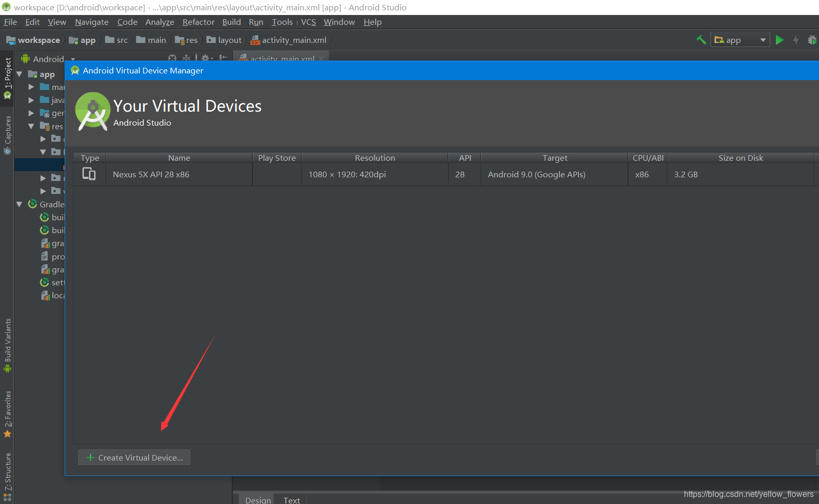Click the CPU/ABI column header

pos(648,158)
